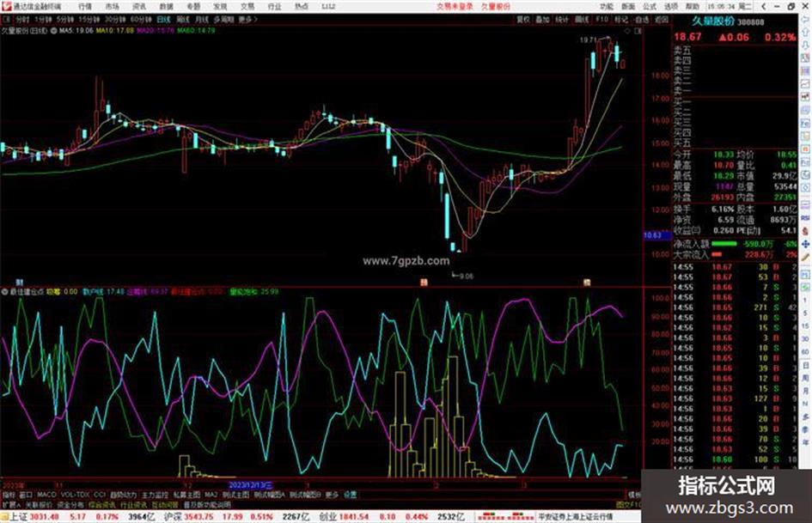Click the 返回 button

coord(662,19)
